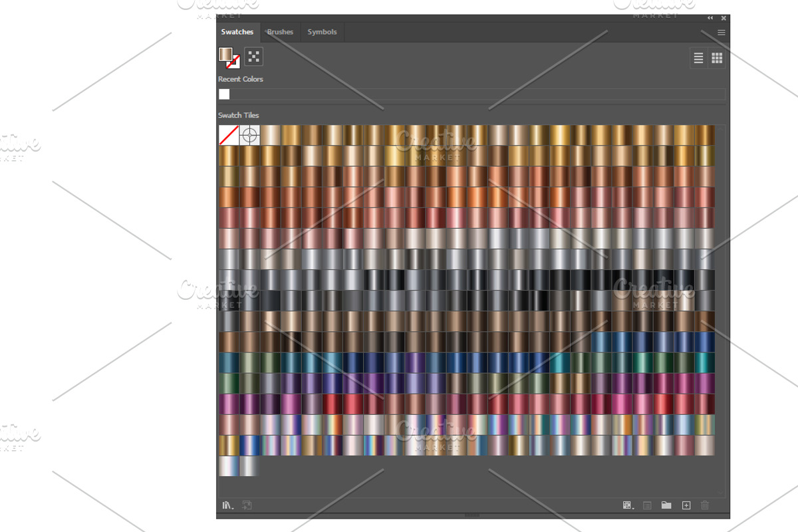This screenshot has height=532, width=798.
Task: Click Add selected swatches to library icon
Action: [247, 505]
